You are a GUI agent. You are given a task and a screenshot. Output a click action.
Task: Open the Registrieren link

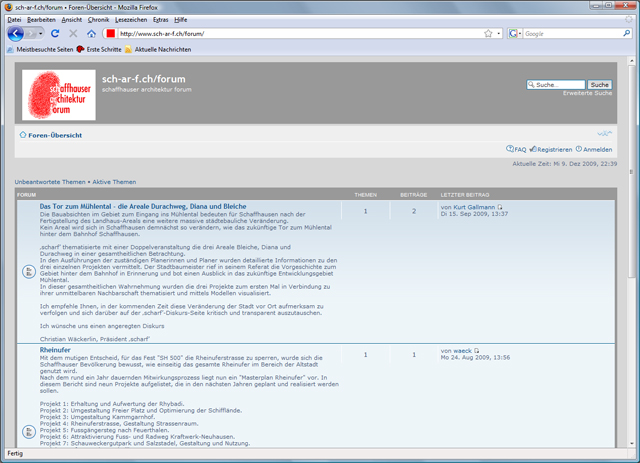(553, 149)
